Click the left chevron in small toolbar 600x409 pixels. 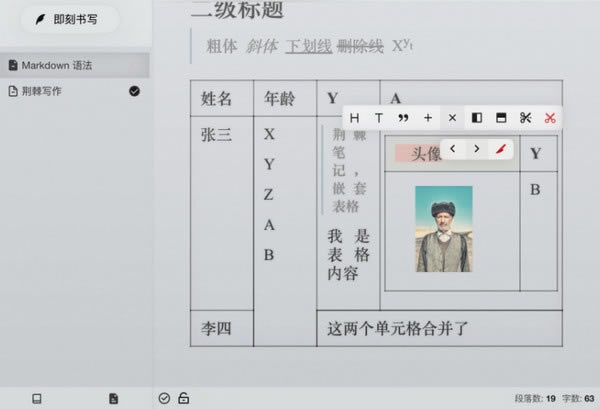tap(453, 149)
